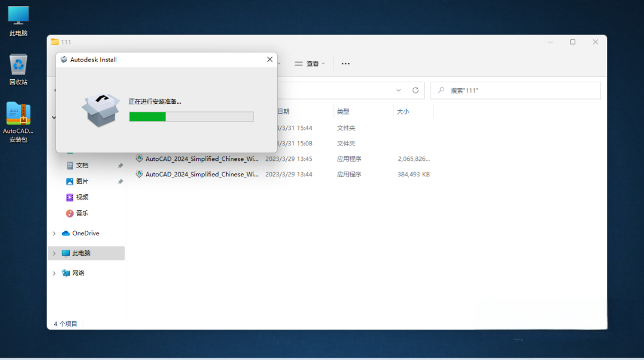Image resolution: width=644 pixels, height=360 pixels.
Task: Expand the address bar history dropdown
Action: (398, 91)
